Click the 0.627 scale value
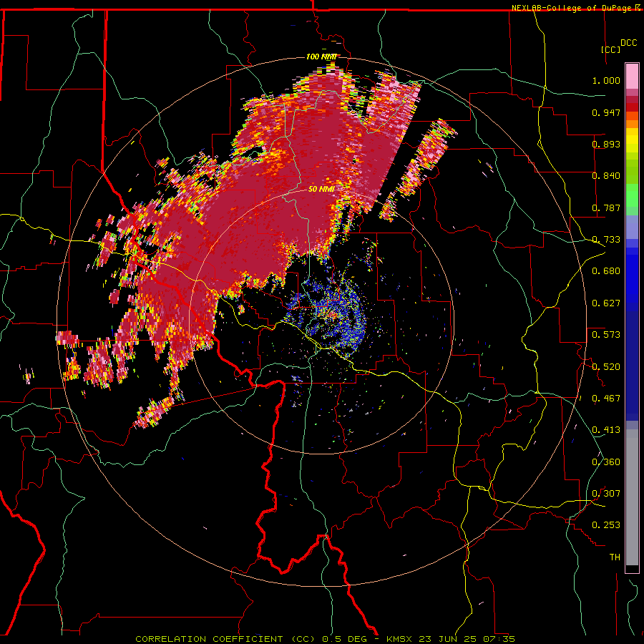This screenshot has width=644, height=644. [x=606, y=303]
